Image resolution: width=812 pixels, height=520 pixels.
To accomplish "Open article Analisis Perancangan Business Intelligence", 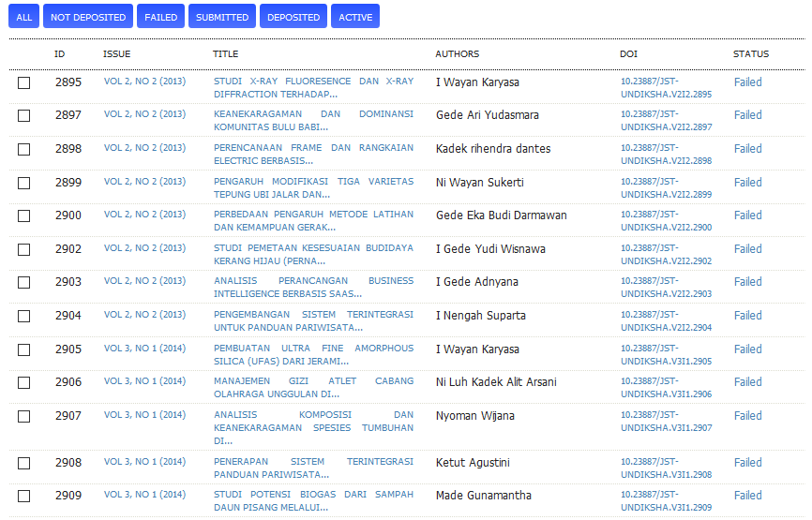I will [x=313, y=288].
